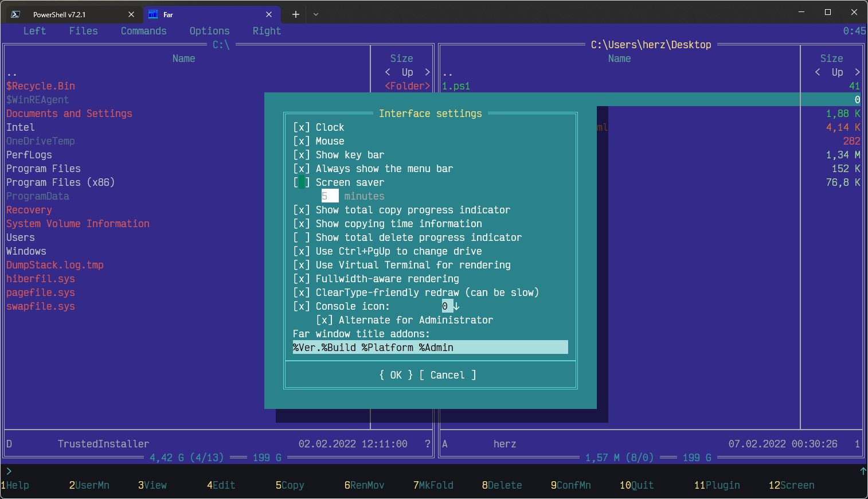This screenshot has height=499, width=868.
Task: Open the new-tab profile dropdown chevron
Action: [x=316, y=14]
